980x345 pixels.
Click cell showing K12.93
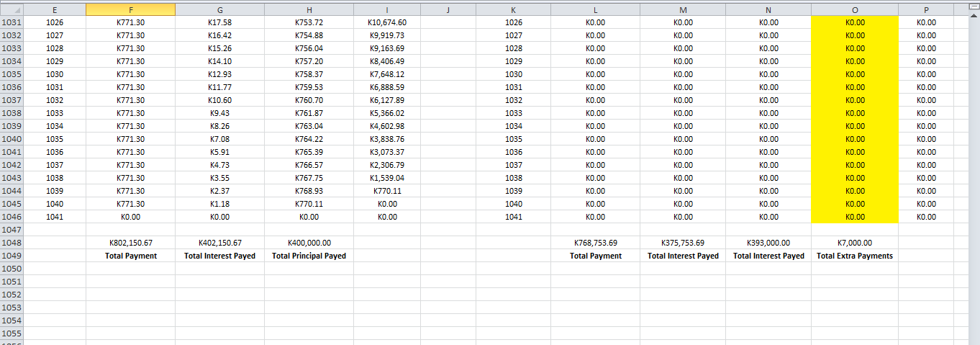(219, 74)
